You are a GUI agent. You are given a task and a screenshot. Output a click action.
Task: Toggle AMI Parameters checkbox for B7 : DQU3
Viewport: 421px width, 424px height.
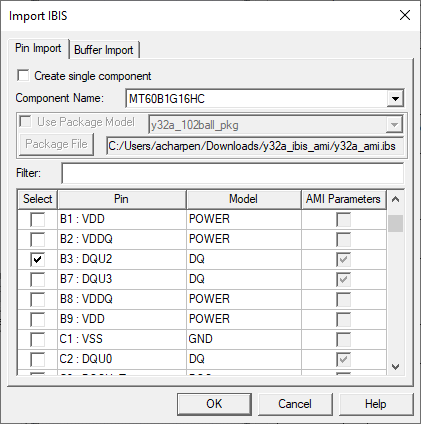pos(343,279)
